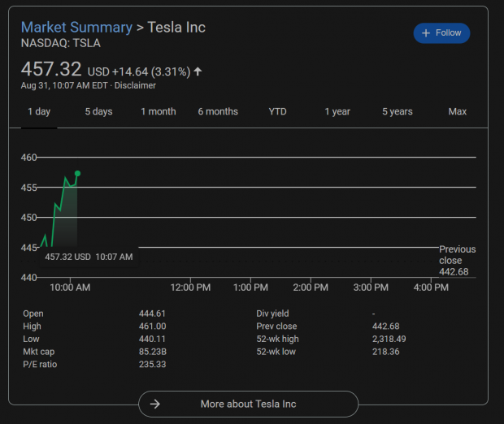Click the 460 y-axis label

click(x=29, y=158)
